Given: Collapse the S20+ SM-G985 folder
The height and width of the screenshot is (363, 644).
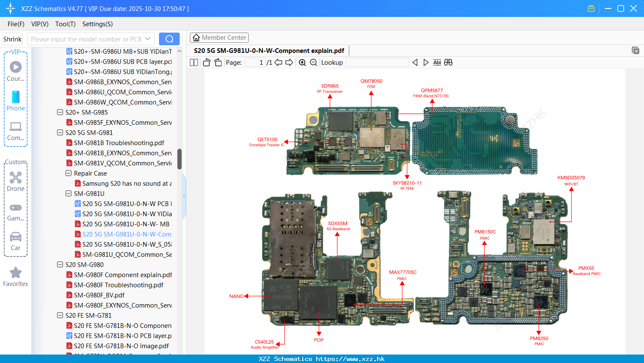Looking at the screenshot, I should pos(60,113).
